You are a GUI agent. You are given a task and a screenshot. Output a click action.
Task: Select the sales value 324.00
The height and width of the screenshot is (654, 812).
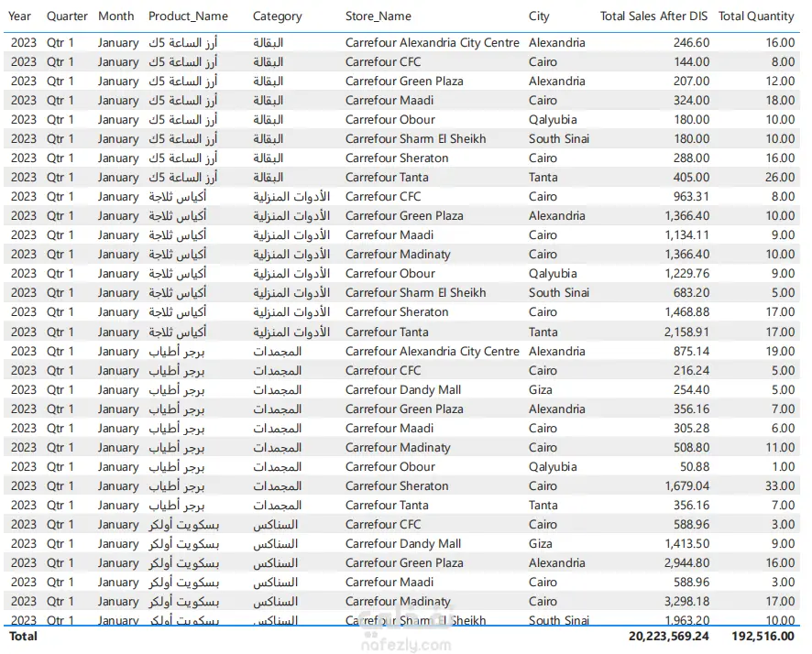click(x=691, y=100)
